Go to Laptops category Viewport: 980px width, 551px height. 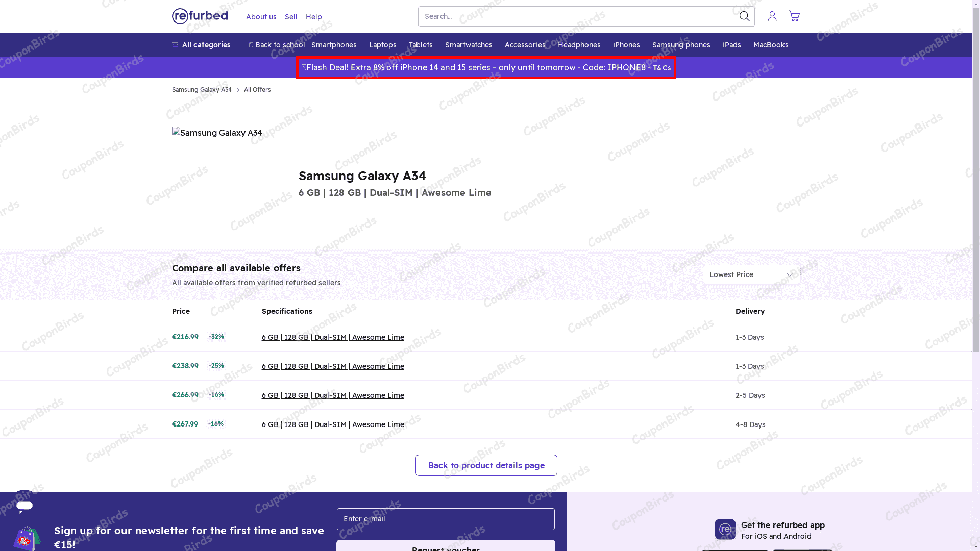coord(382,45)
